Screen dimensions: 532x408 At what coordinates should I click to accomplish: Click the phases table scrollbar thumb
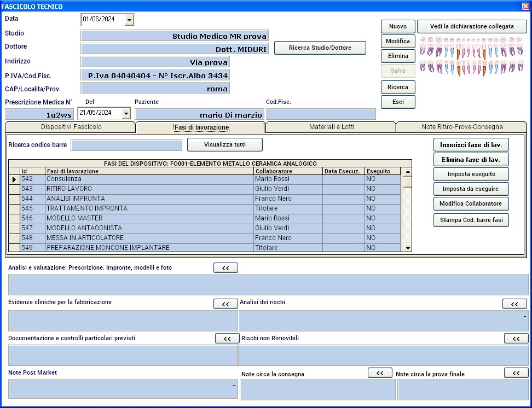[408, 182]
